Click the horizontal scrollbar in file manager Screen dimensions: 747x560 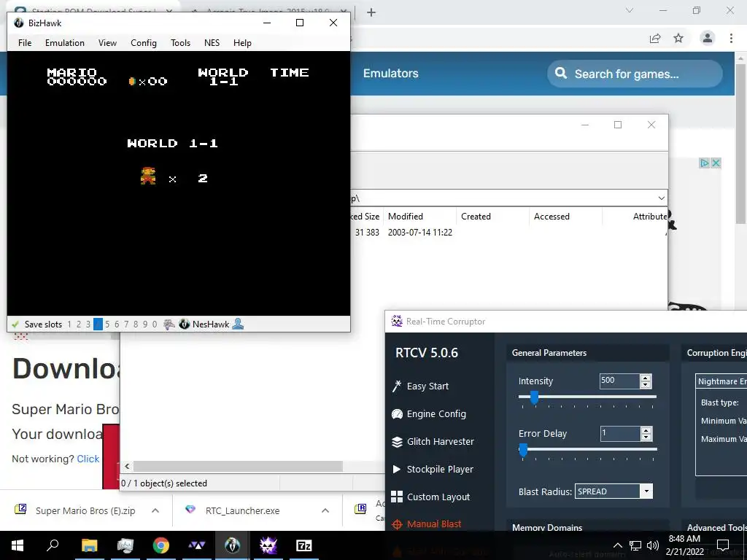237,466
